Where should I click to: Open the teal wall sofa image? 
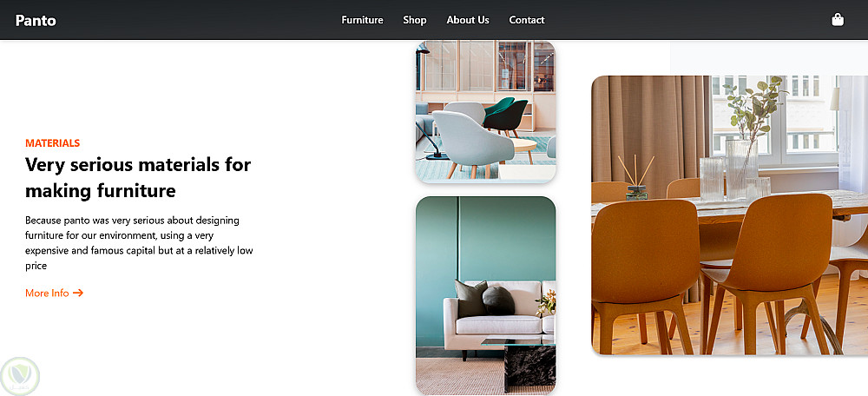485,296
